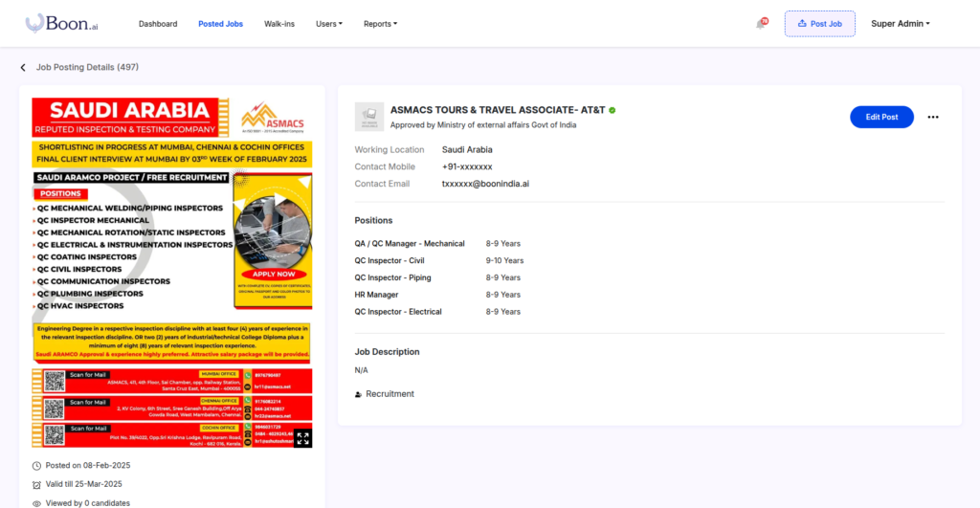Open the Super Admin account dropdown

(x=900, y=24)
